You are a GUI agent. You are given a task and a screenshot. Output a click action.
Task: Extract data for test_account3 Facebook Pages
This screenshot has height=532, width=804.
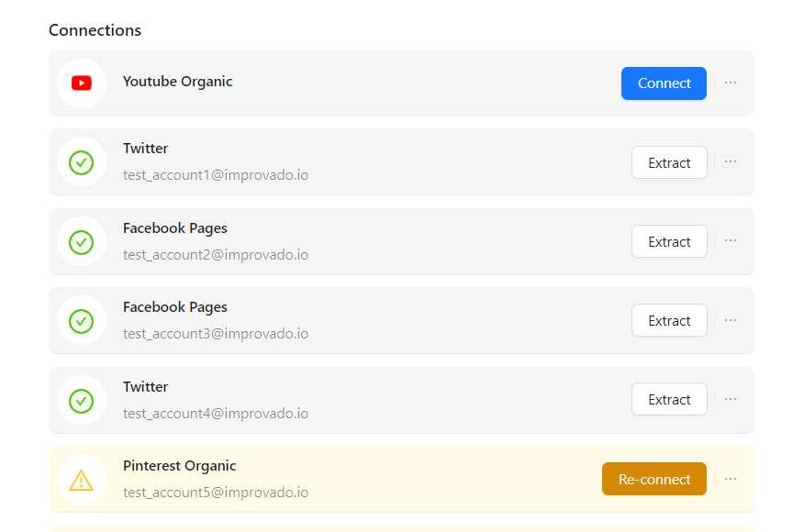point(669,320)
